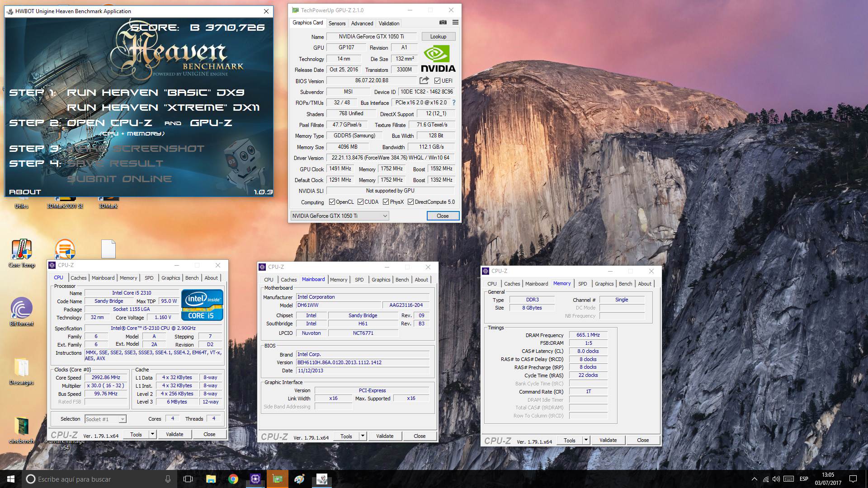Open the 3DMark desktop shortcut
This screenshot has width=868, height=488.
pyautogui.click(x=108, y=203)
